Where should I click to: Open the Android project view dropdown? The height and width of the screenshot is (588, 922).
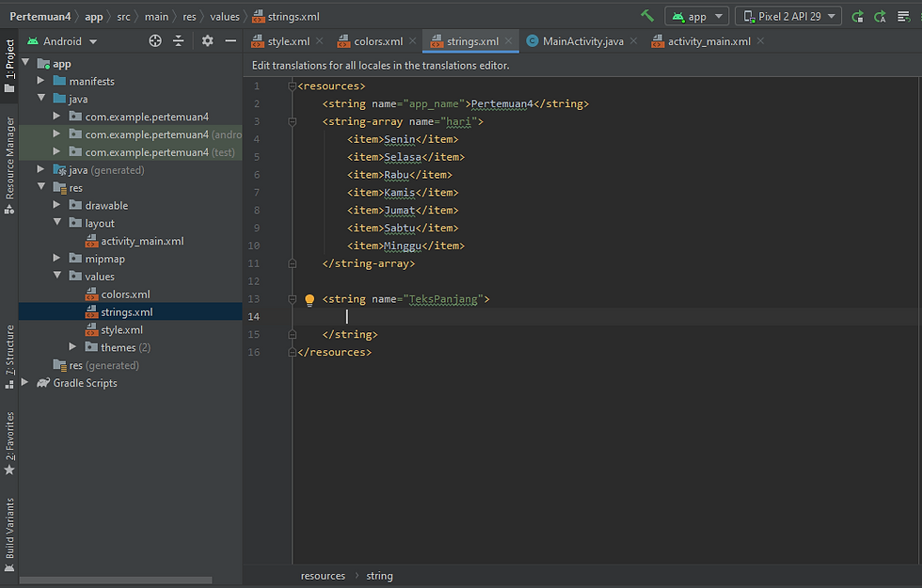(x=62, y=41)
